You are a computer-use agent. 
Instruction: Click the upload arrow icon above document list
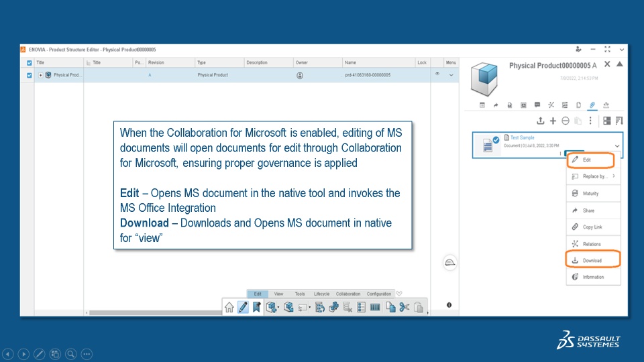pyautogui.click(x=541, y=121)
